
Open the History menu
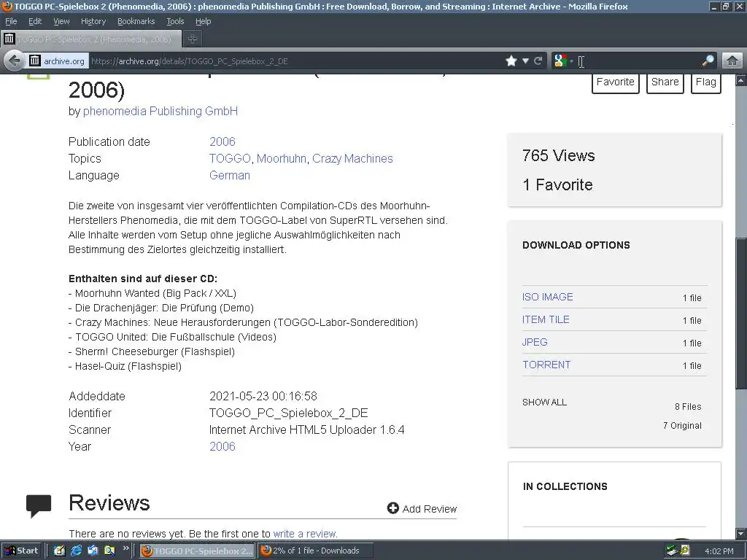pos(93,21)
